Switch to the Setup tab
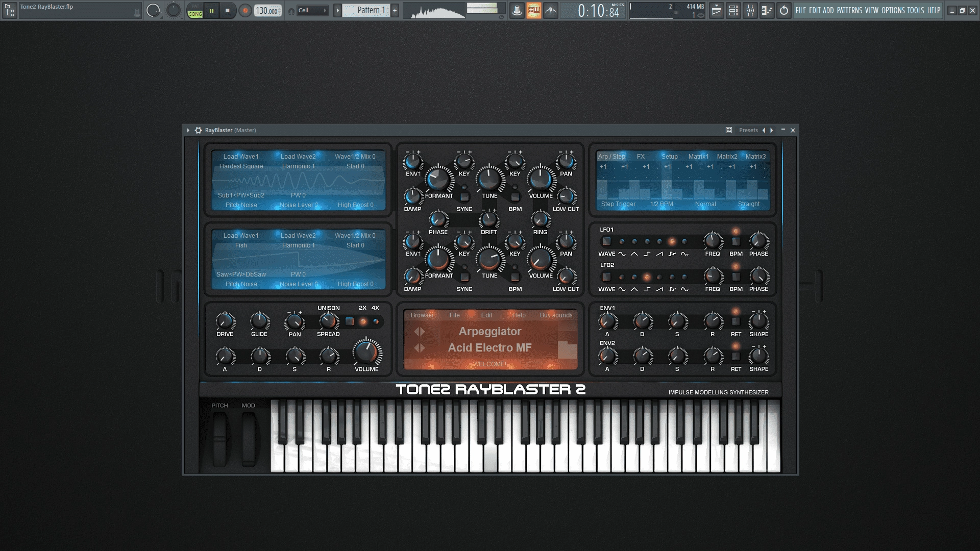980x551 pixels. [670, 157]
